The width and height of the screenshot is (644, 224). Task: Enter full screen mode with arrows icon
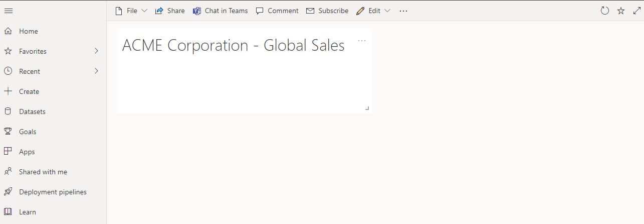[637, 11]
